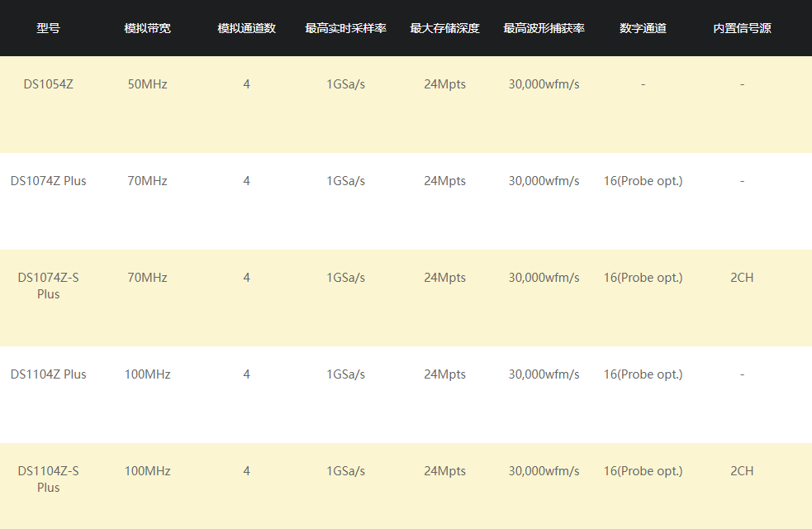The width and height of the screenshot is (812, 529).
Task: Click 70MHz in the DS1074Z-S Plus row
Action: [x=148, y=278]
